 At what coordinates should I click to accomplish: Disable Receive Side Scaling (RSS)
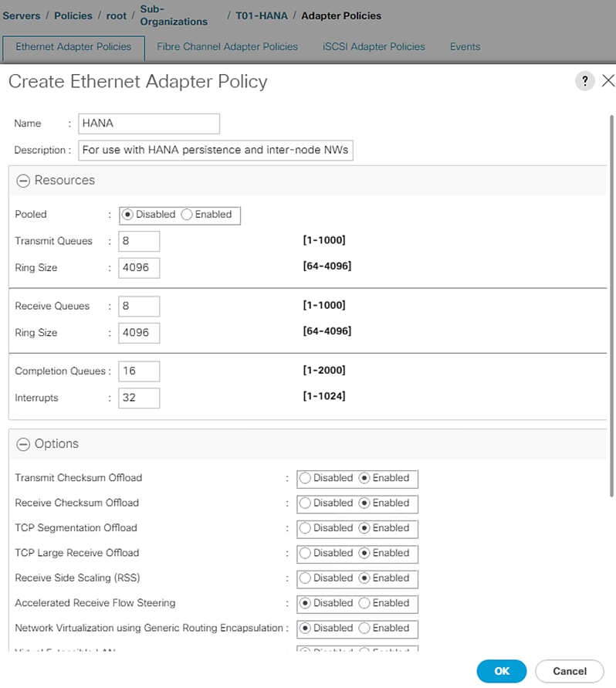pos(306,578)
